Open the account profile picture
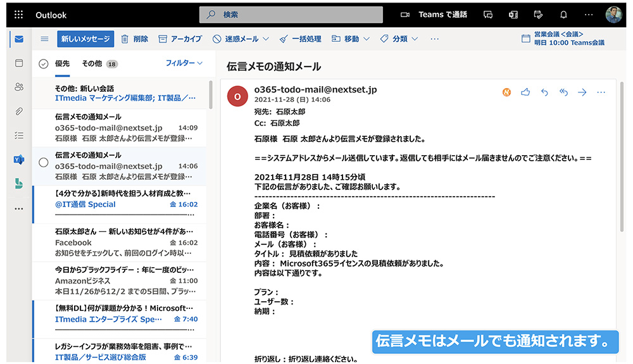The width and height of the screenshot is (633, 364). 613,15
